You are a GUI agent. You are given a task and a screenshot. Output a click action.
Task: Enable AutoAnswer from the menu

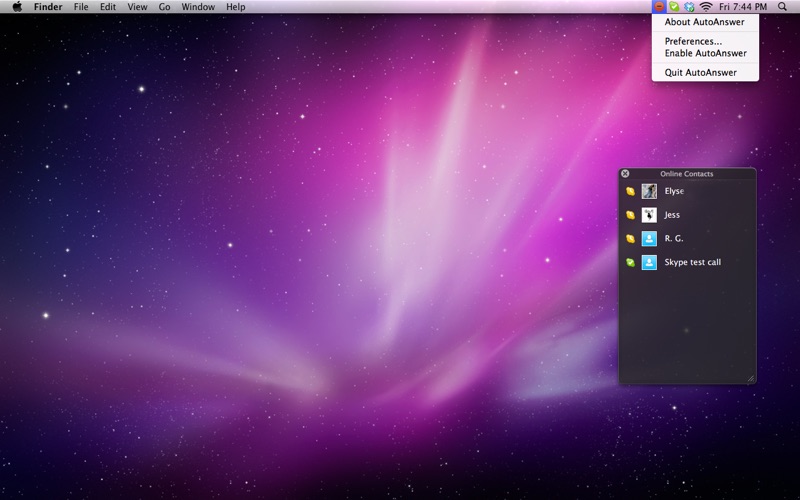point(705,53)
